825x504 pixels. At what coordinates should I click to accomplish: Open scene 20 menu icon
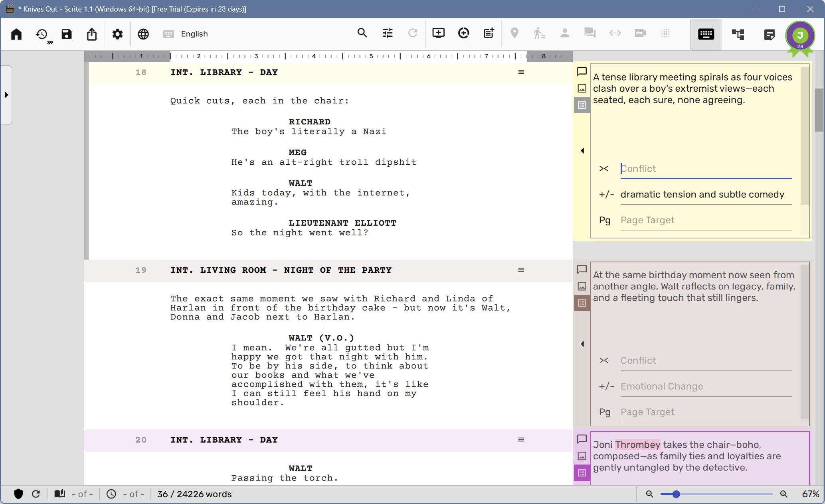[521, 440]
